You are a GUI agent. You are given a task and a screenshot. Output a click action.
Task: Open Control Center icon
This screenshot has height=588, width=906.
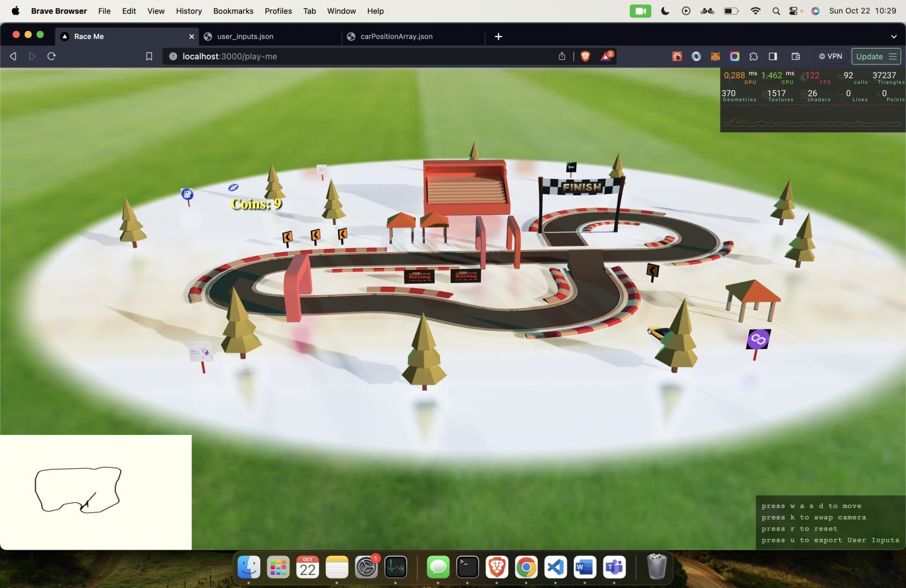click(795, 11)
